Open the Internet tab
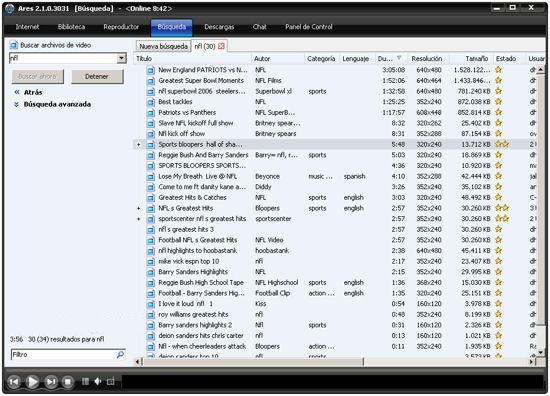The image size is (550, 396). 27,27
